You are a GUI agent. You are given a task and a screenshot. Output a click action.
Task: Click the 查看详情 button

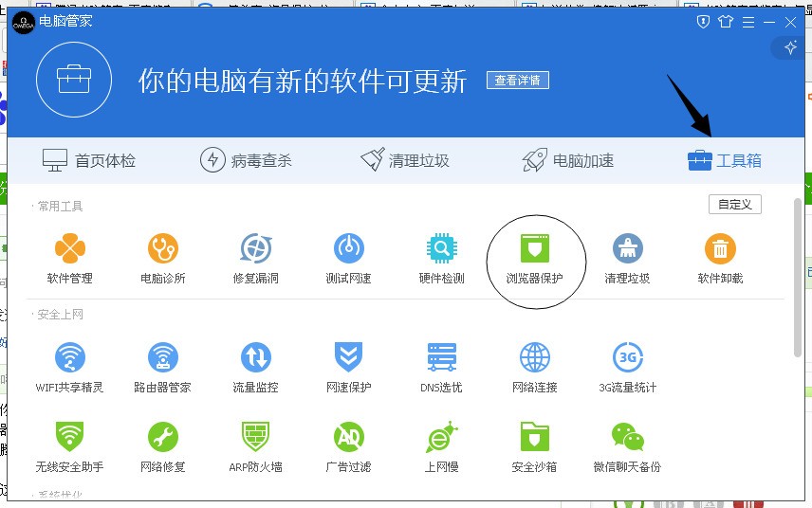click(517, 81)
